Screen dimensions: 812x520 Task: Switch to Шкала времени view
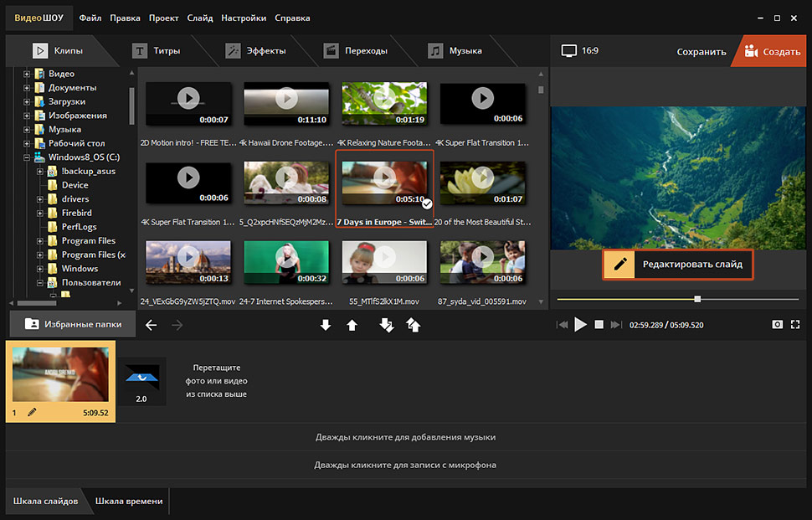pyautogui.click(x=129, y=501)
